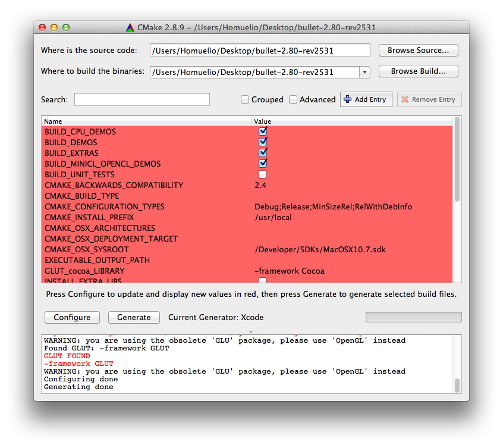Uncheck the BUILD_DEMOS option
503x448 pixels.
click(263, 142)
